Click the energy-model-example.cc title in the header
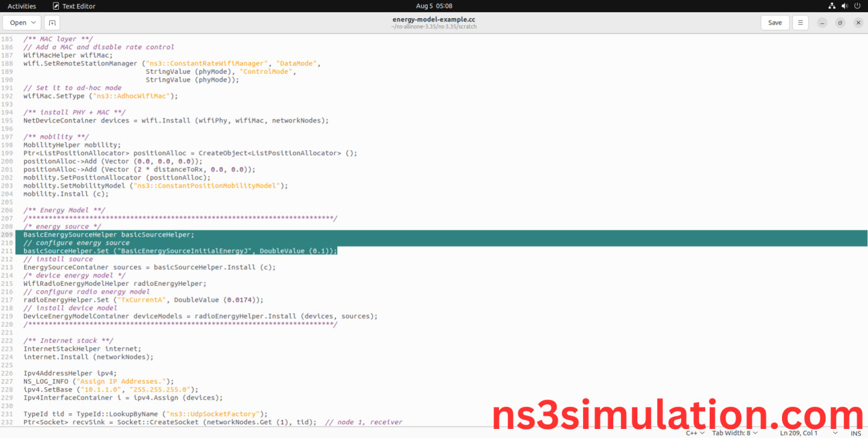This screenshot has width=868, height=438. (434, 19)
